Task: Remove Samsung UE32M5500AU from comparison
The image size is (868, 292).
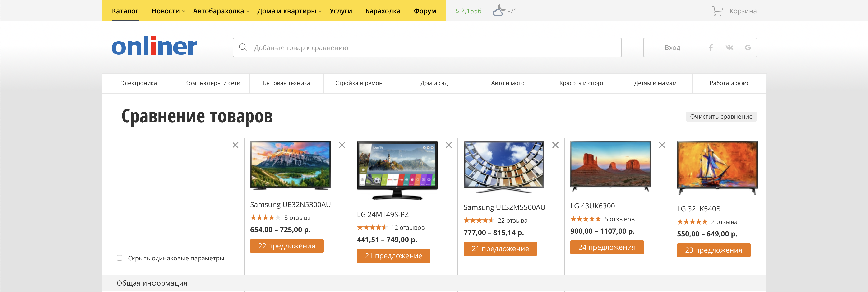Action: pyautogui.click(x=555, y=145)
